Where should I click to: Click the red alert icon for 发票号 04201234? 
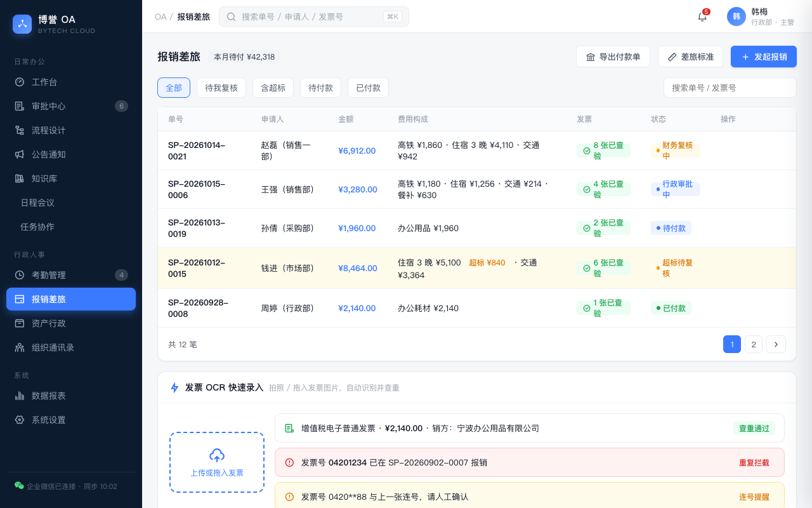point(289,462)
